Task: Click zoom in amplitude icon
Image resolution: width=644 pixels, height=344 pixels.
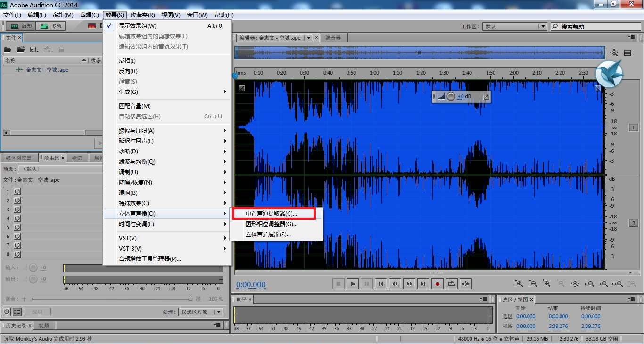Action: 519,284
